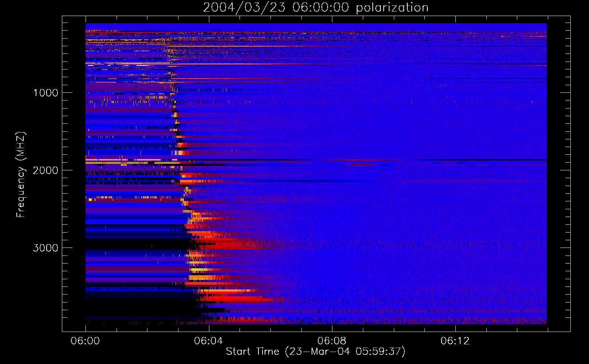The height and width of the screenshot is (364, 589).
Task: Click the "Frequency (MHZ)" axis label
Action: 21,175
